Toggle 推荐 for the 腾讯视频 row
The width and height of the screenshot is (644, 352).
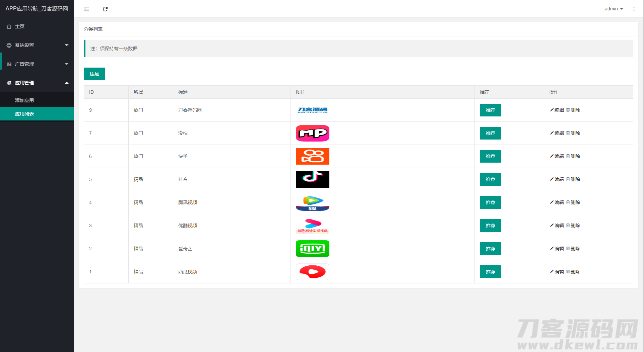tap(490, 202)
